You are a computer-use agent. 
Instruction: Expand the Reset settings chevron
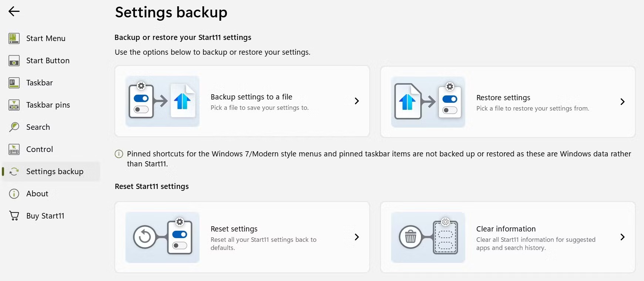(356, 237)
